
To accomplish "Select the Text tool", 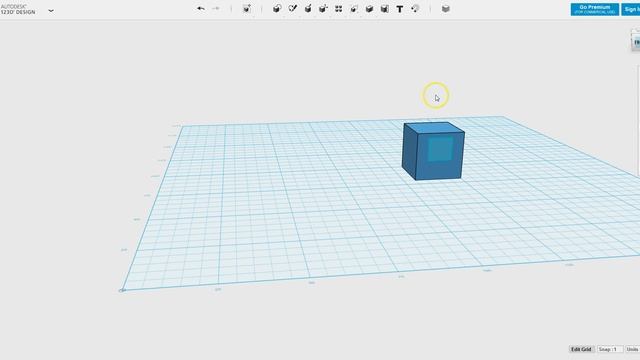I will click(x=400, y=9).
